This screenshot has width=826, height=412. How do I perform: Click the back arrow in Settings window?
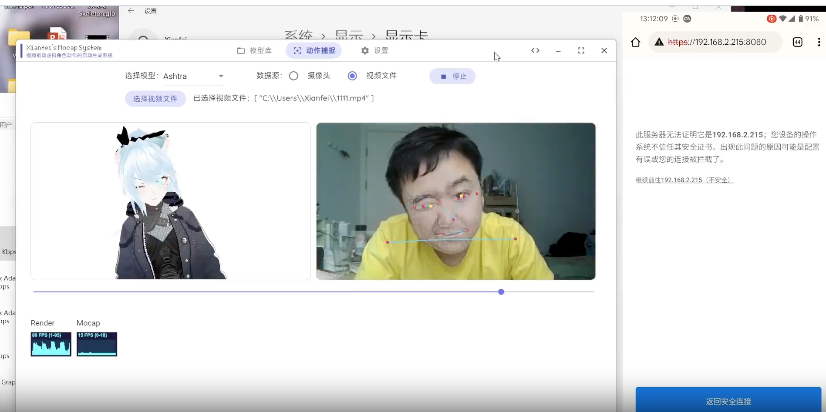(x=131, y=11)
